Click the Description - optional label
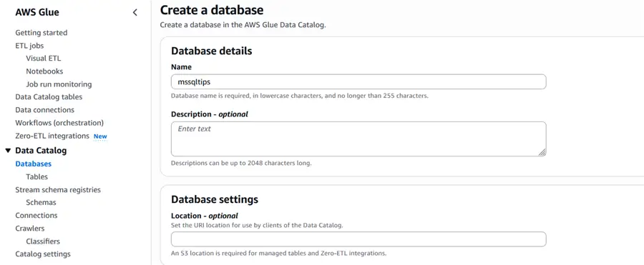The height and width of the screenshot is (265, 644). coord(210,114)
